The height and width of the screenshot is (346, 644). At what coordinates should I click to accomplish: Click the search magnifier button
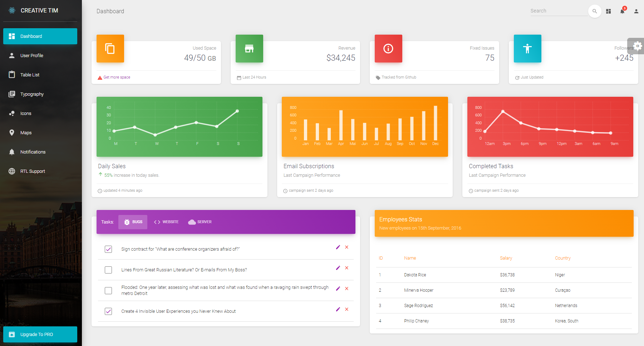tap(595, 11)
